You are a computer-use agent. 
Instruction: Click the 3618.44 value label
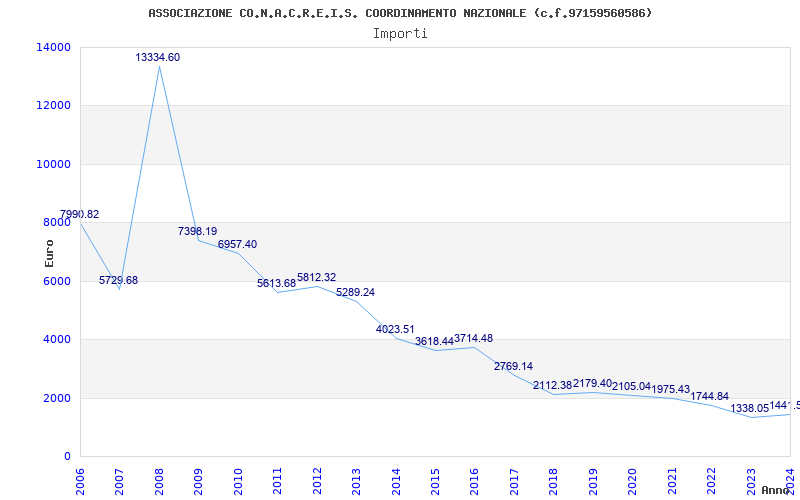tap(434, 341)
